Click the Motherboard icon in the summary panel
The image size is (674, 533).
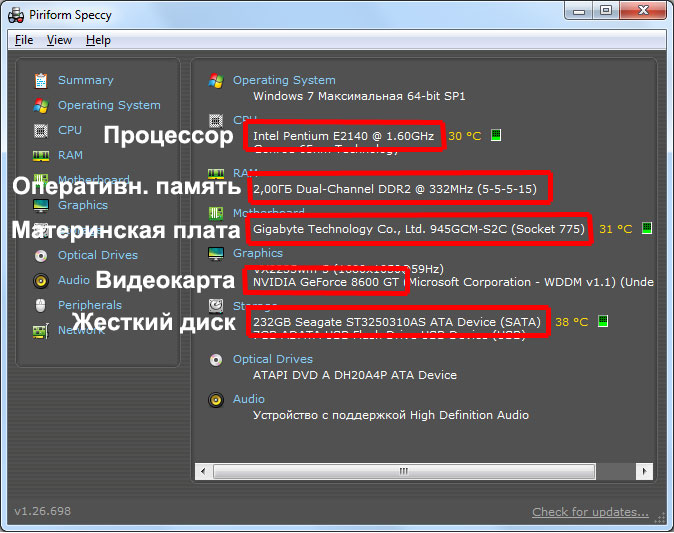pyautogui.click(x=216, y=213)
